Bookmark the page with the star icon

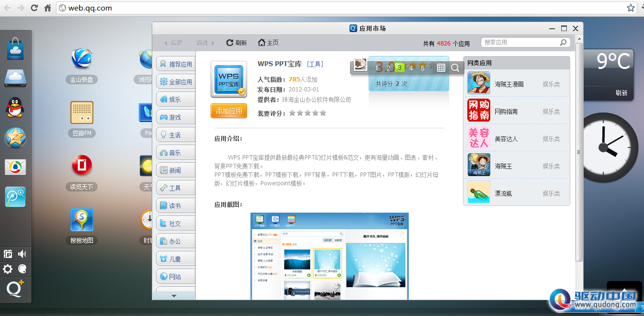click(x=631, y=8)
